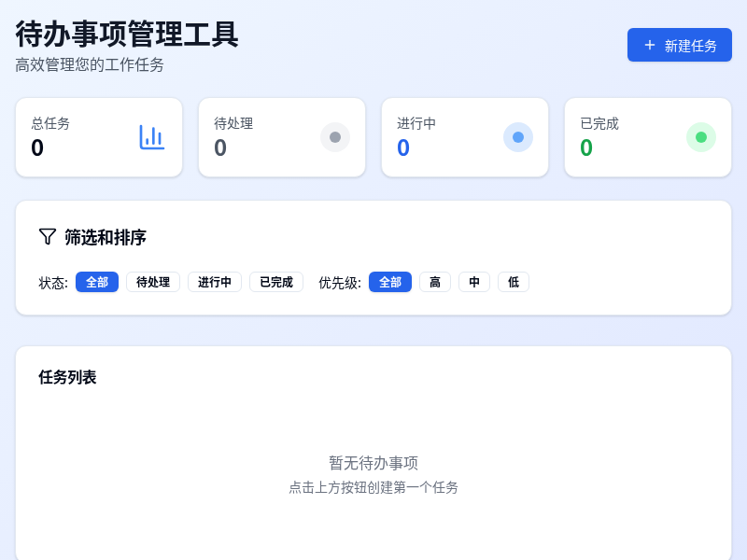Viewport: 747px width, 560px height.
Task: Click the 状态: label
Action: (x=53, y=283)
